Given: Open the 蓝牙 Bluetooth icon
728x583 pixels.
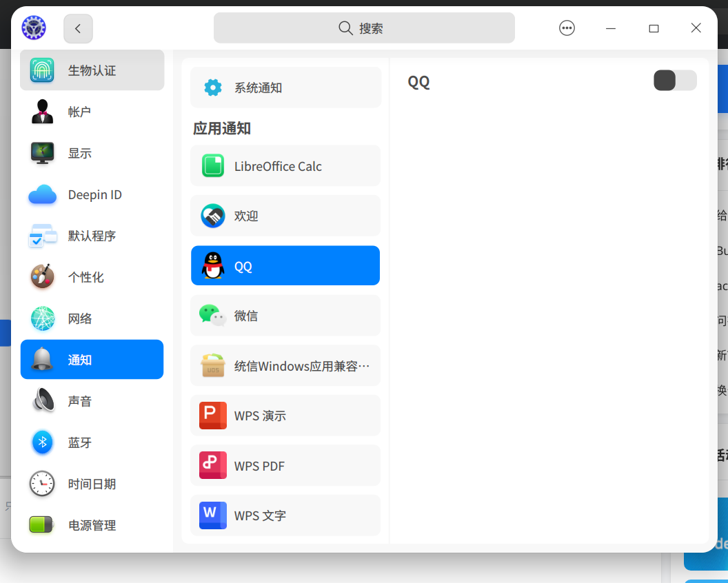Looking at the screenshot, I should click(x=42, y=442).
